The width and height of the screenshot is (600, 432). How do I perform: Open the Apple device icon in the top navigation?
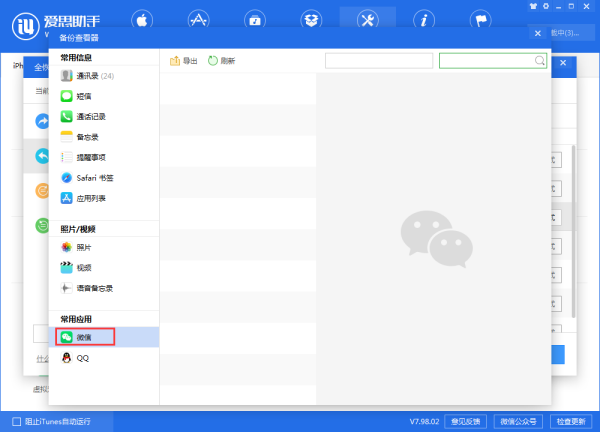[x=142, y=20]
